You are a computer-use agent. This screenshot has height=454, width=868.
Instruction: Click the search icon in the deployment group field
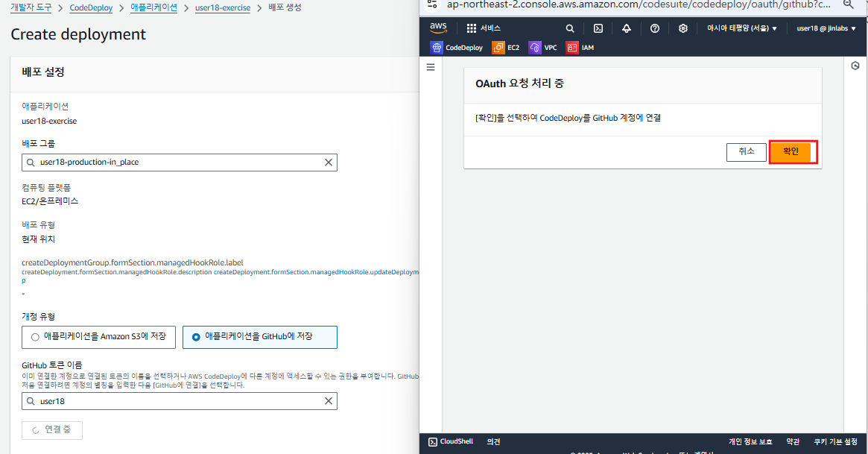point(31,163)
